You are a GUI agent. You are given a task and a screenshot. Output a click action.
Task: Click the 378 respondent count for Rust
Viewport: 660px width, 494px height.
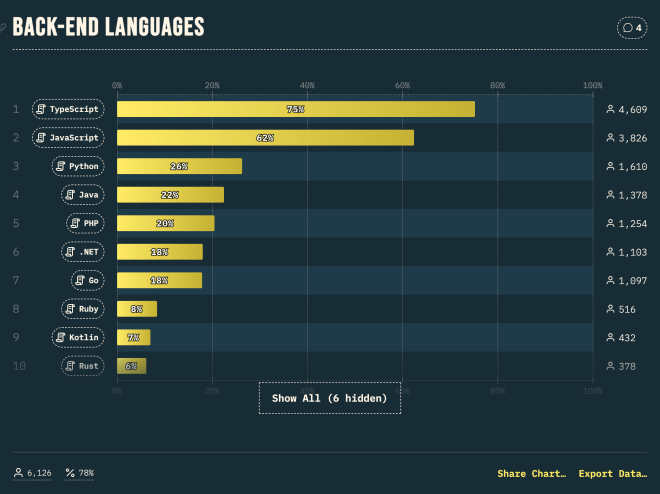click(621, 367)
